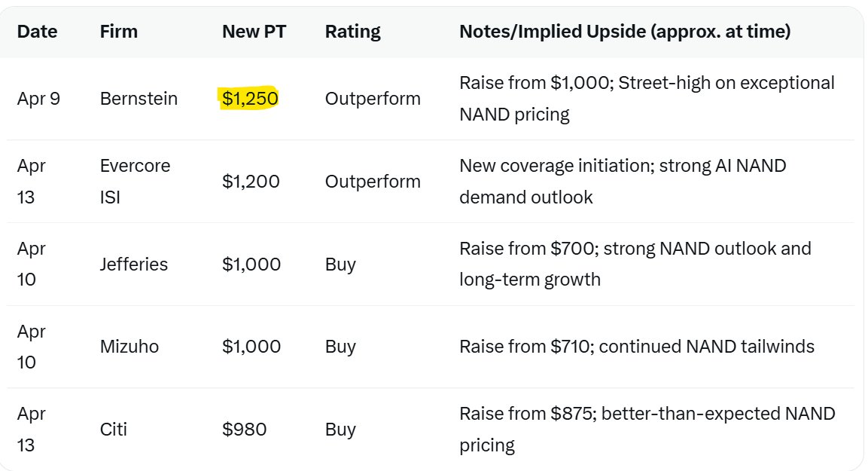Select Jefferies' $1,000 price target

coord(251,265)
